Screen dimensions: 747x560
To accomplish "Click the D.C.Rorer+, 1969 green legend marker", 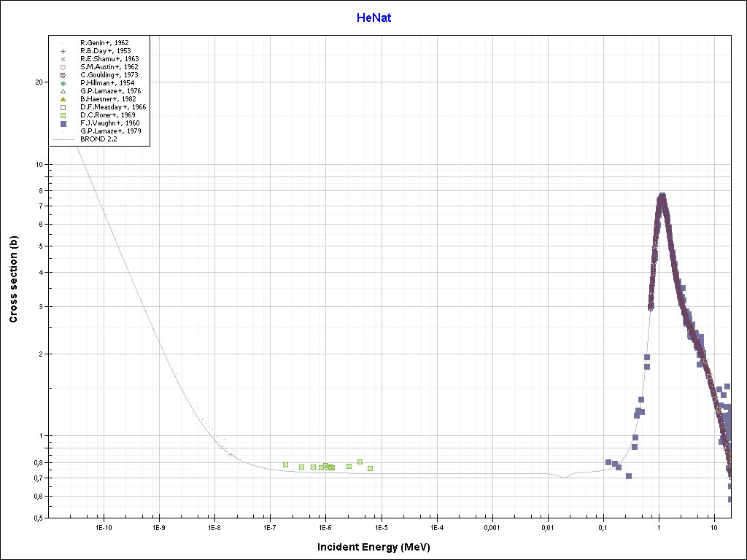I will pos(63,115).
